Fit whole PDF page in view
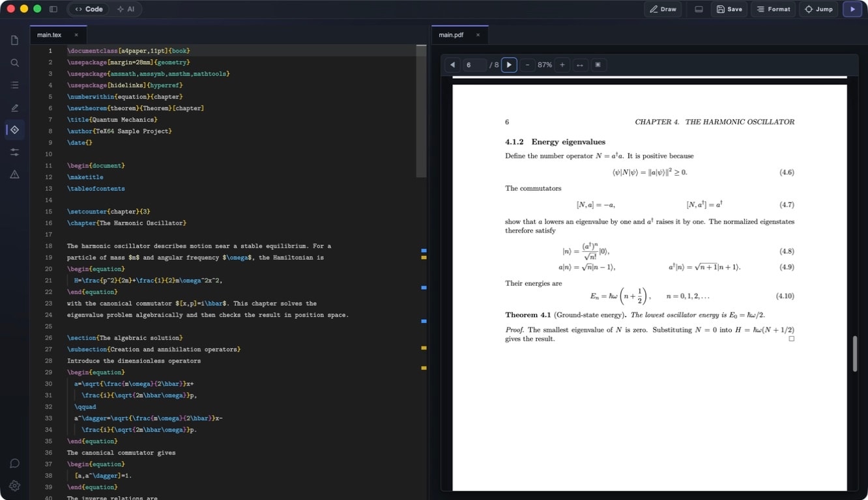Viewport: 868px width, 500px height. coord(598,65)
